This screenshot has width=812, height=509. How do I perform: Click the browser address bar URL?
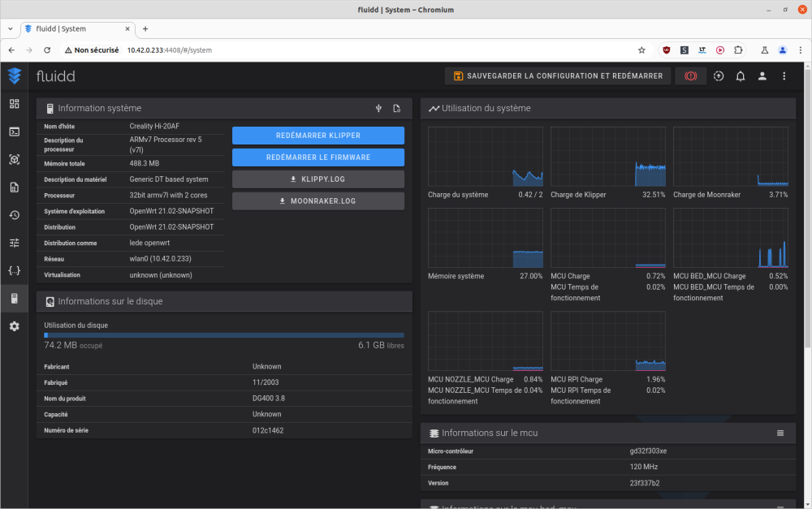click(x=169, y=50)
